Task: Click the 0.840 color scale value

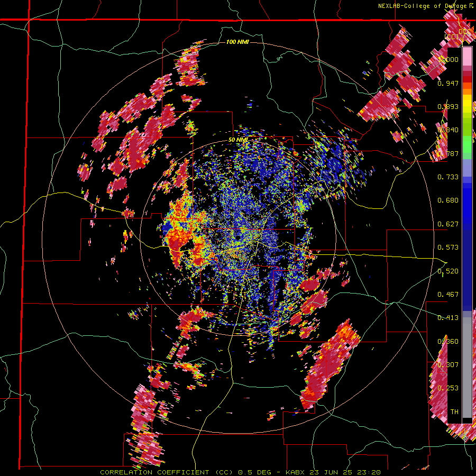Action: point(448,130)
